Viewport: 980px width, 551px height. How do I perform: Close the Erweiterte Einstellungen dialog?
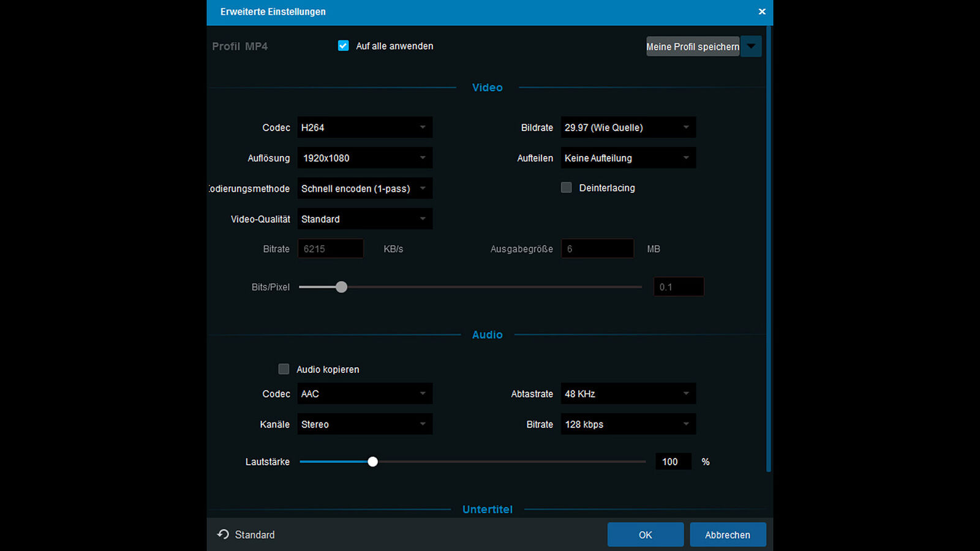762,12
